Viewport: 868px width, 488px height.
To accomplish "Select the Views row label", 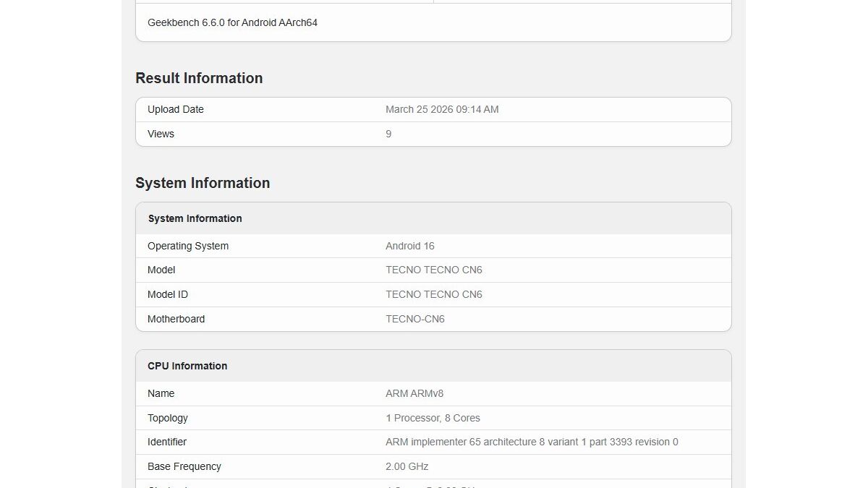I will pos(161,134).
